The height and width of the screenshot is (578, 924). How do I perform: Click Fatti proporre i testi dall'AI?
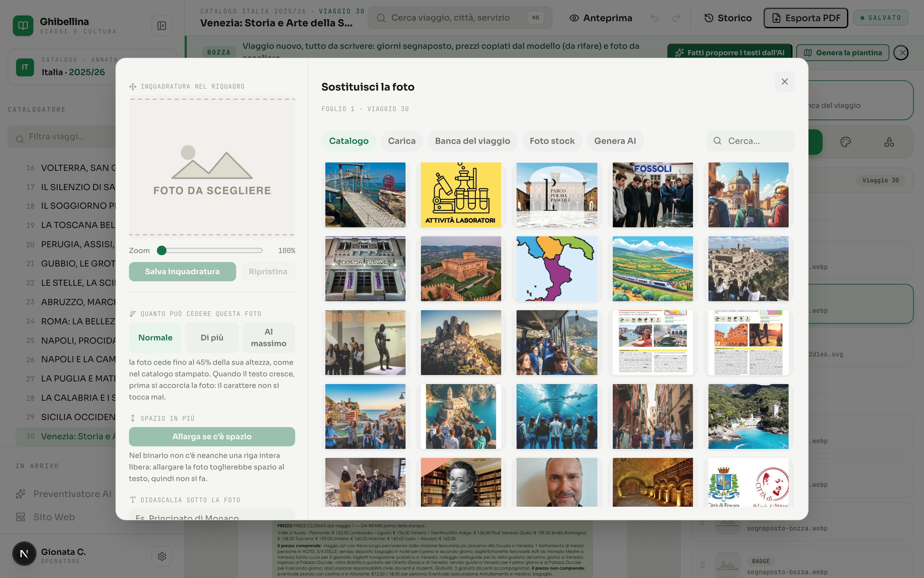(730, 53)
